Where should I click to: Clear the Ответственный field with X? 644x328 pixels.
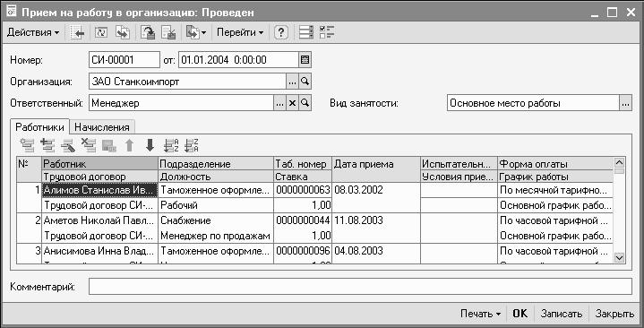(x=292, y=103)
